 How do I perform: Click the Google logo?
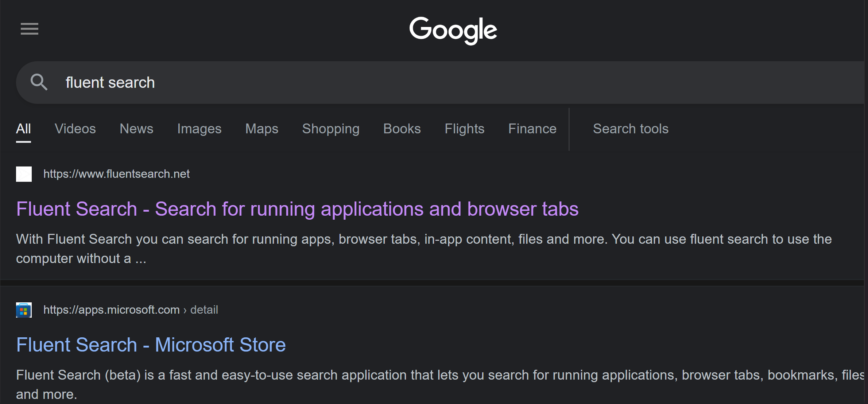tap(453, 30)
